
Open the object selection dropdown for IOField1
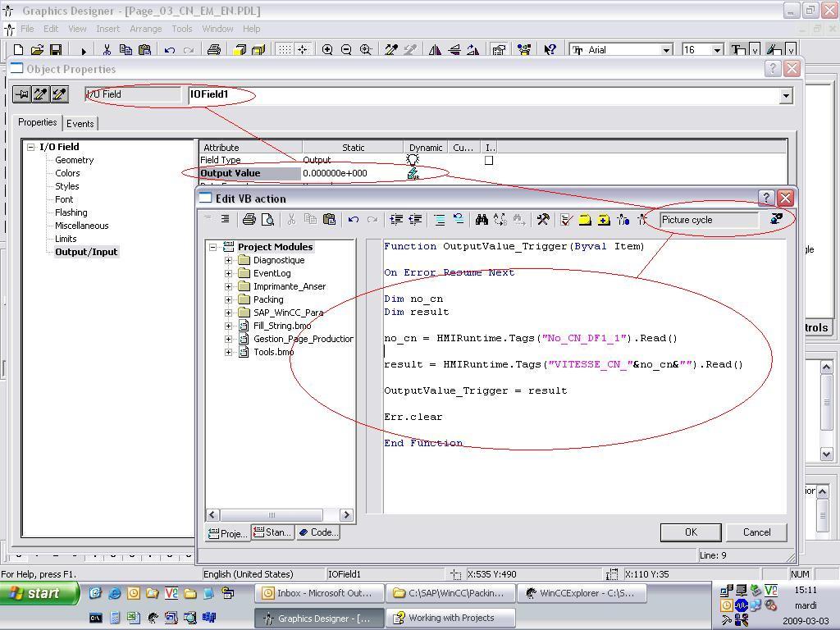click(x=785, y=95)
